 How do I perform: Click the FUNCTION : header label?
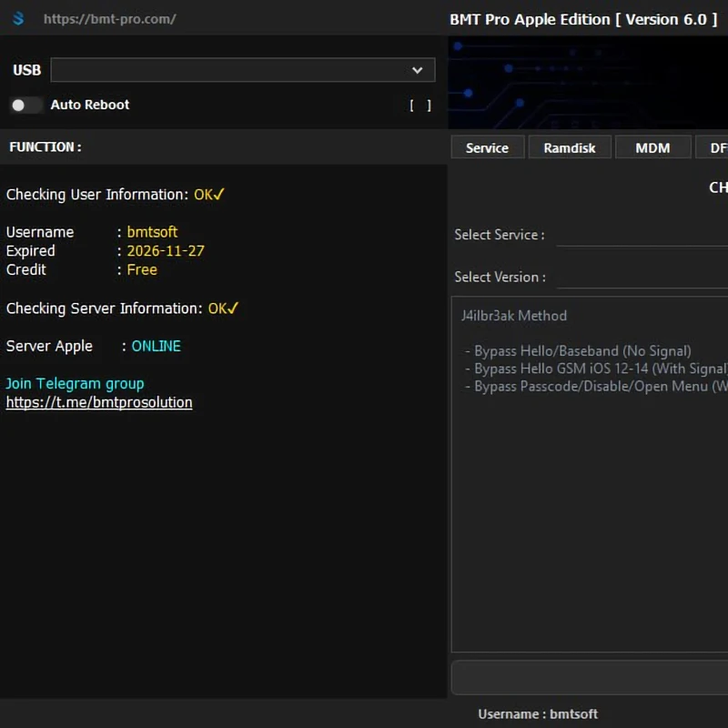click(x=45, y=147)
